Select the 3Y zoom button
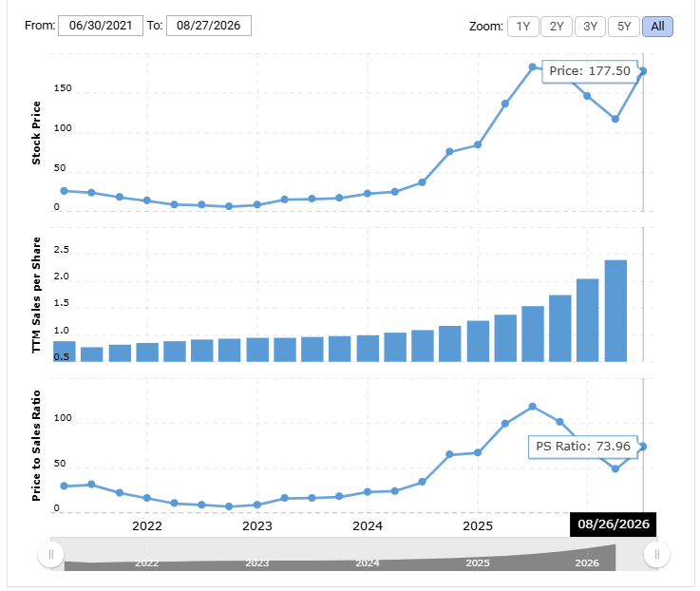This screenshot has width=700, height=591. point(590,27)
